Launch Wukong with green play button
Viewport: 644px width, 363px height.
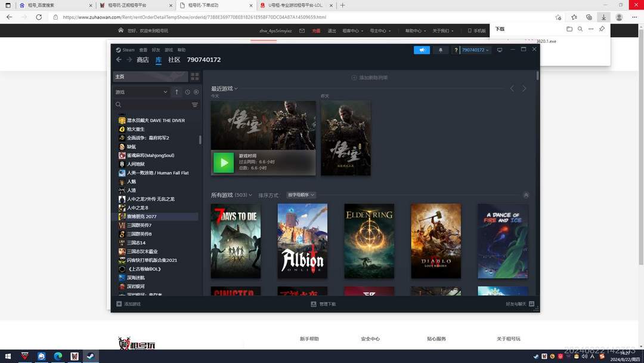coord(224,163)
